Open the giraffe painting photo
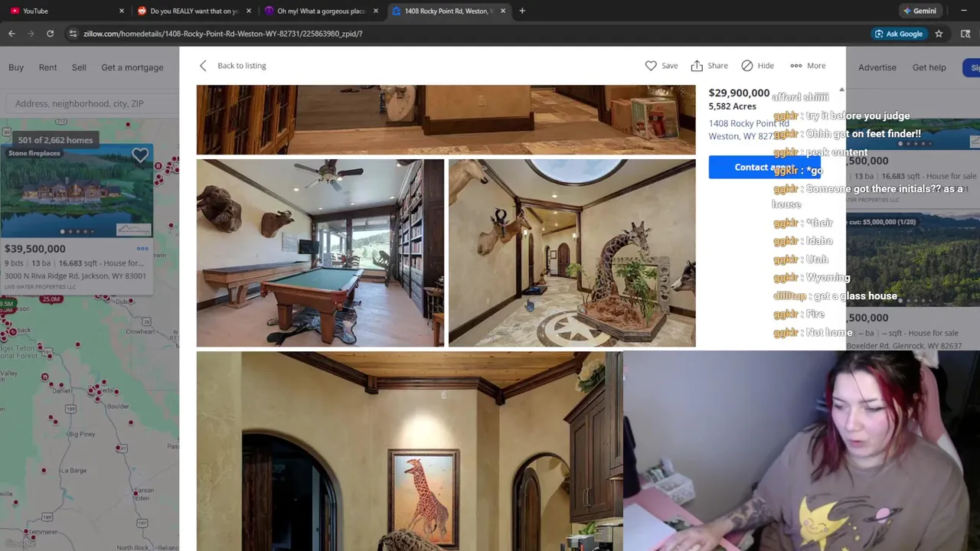 coord(410,451)
